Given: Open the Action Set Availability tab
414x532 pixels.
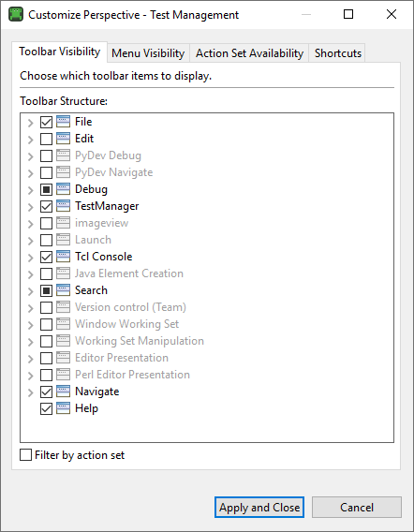Looking at the screenshot, I should [x=249, y=53].
